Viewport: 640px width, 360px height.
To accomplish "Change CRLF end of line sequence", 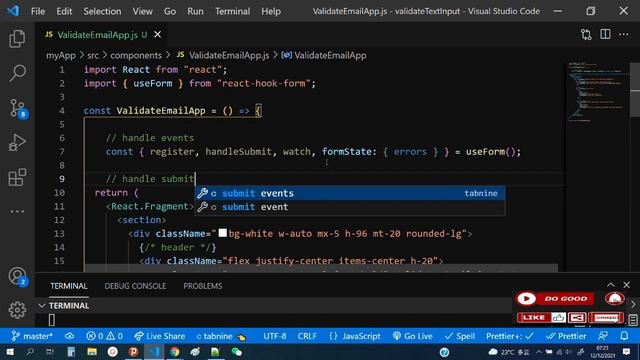I will [307, 336].
